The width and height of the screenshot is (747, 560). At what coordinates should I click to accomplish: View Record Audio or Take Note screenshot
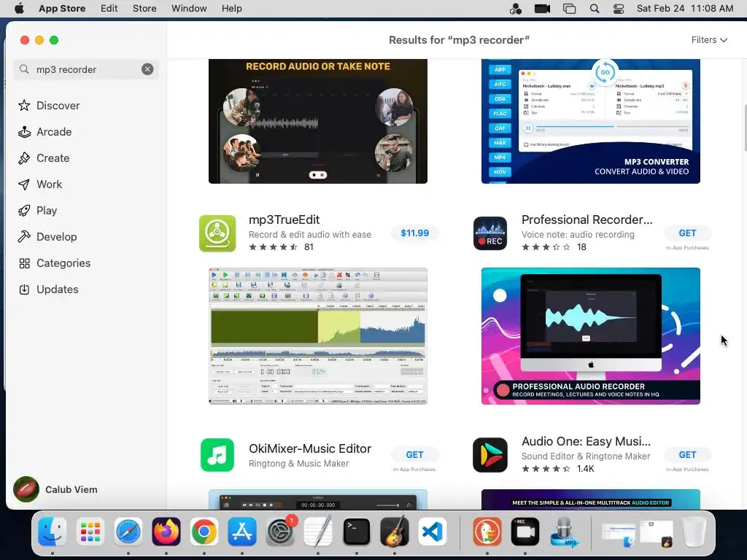tap(318, 121)
